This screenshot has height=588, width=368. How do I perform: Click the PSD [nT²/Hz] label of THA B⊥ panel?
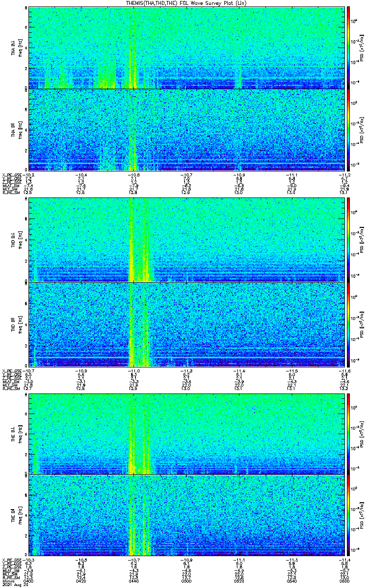coord(362,47)
